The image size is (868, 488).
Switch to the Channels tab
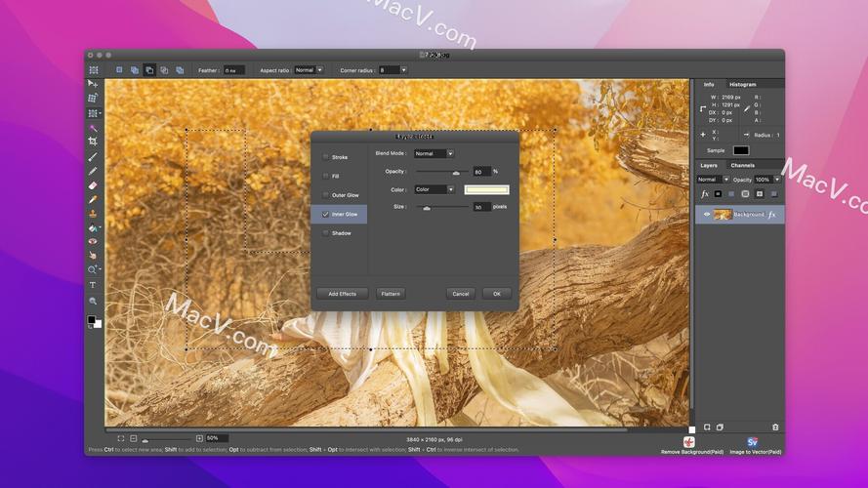click(x=742, y=165)
